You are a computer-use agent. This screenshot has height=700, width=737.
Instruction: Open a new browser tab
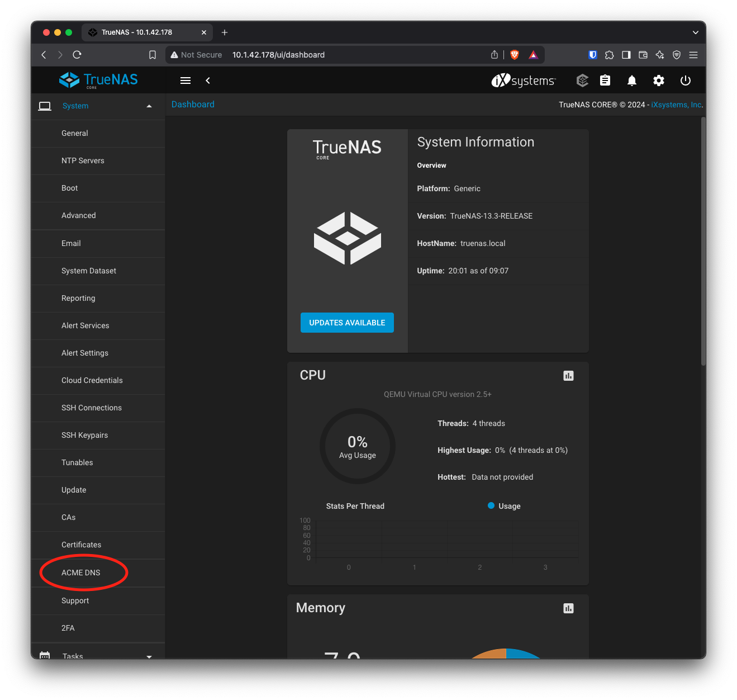click(225, 32)
